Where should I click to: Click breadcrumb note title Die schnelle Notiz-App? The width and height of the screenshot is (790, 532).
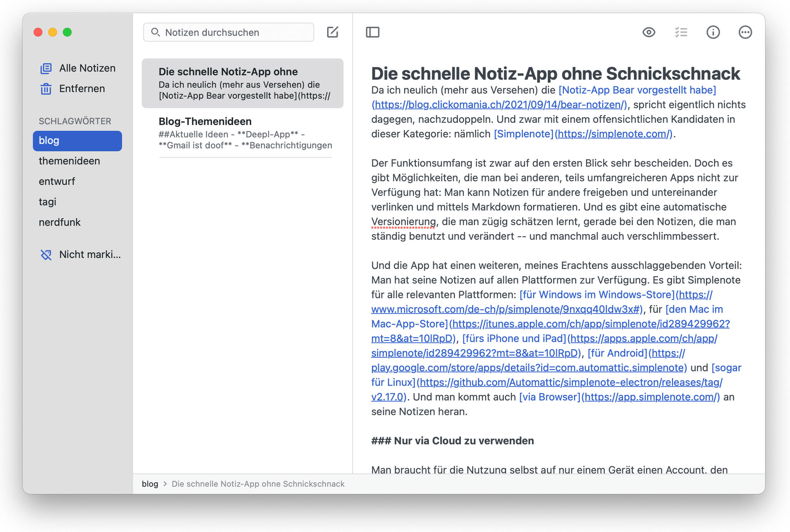pyautogui.click(x=258, y=484)
